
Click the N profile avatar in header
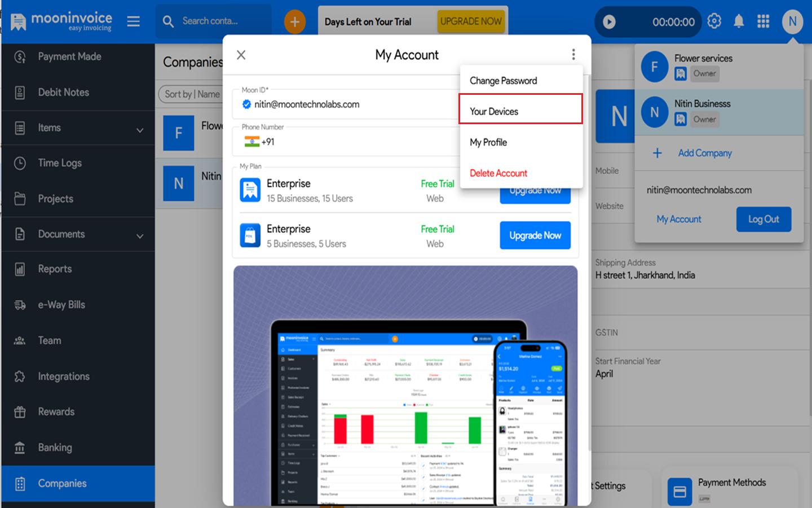[792, 21]
